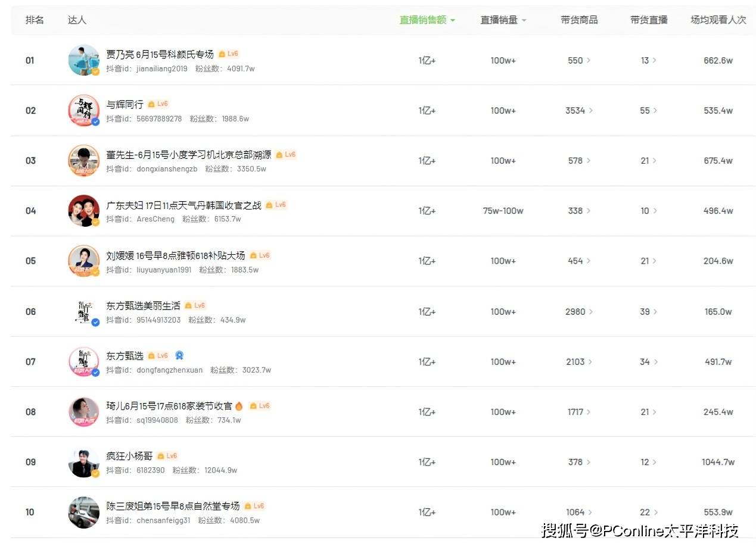
Task: Expand 贾乃亮's 550 带货商品 chevron
Action: tap(589, 61)
